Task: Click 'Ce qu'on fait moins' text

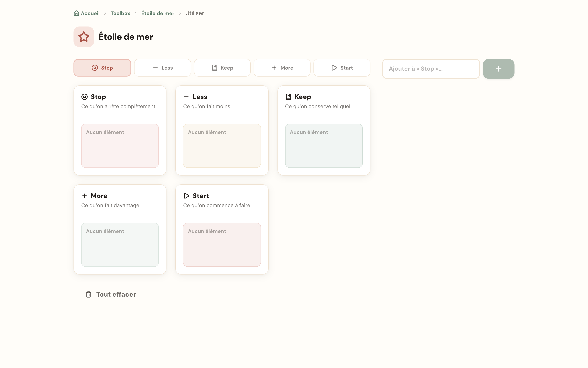Action: pos(207,107)
